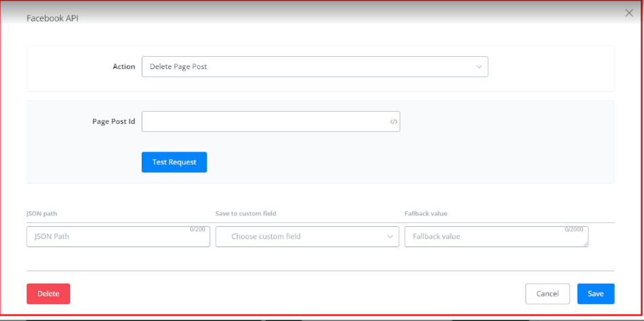The height and width of the screenshot is (321, 644).
Task: Click the Page Post Id label
Action: click(113, 122)
